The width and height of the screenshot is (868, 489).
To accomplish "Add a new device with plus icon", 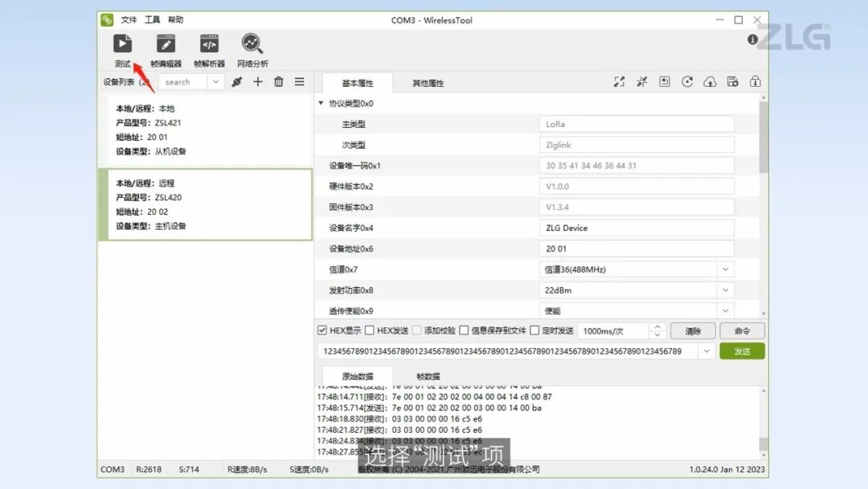I will pyautogui.click(x=258, y=82).
